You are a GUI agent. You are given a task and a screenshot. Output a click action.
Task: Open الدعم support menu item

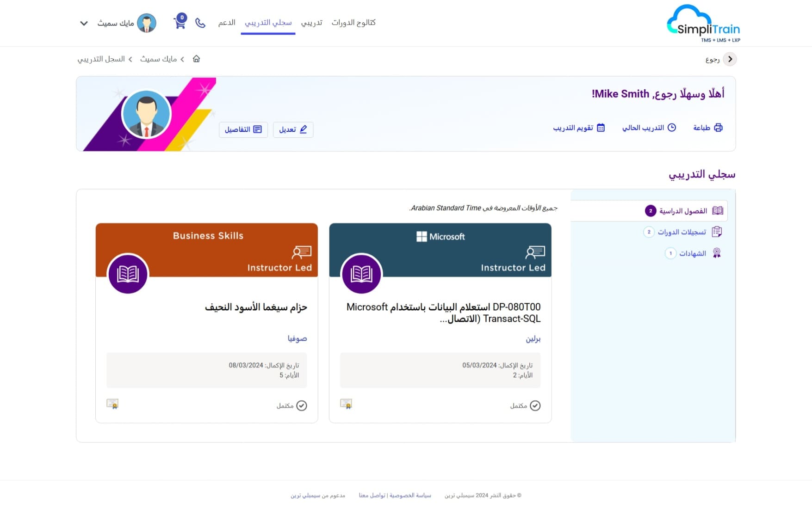[x=227, y=23]
